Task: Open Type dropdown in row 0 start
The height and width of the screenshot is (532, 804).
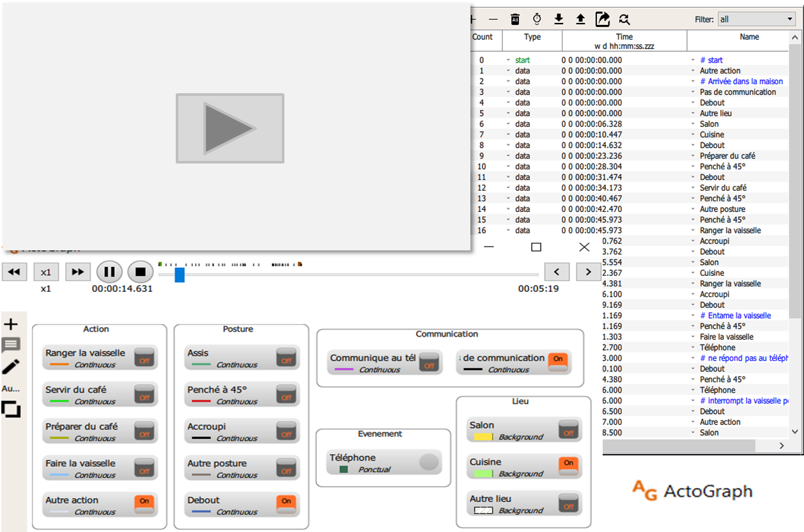Action: [x=509, y=60]
